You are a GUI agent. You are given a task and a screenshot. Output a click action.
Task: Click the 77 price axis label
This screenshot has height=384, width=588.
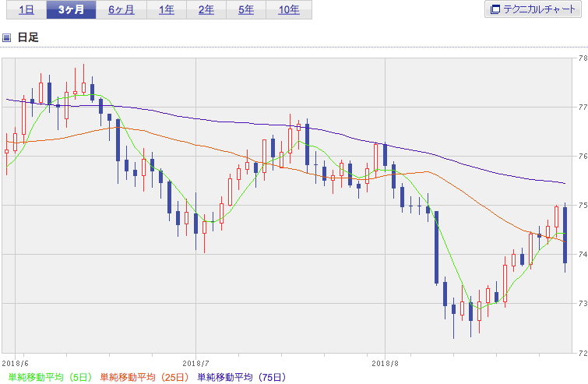pyautogui.click(x=583, y=107)
